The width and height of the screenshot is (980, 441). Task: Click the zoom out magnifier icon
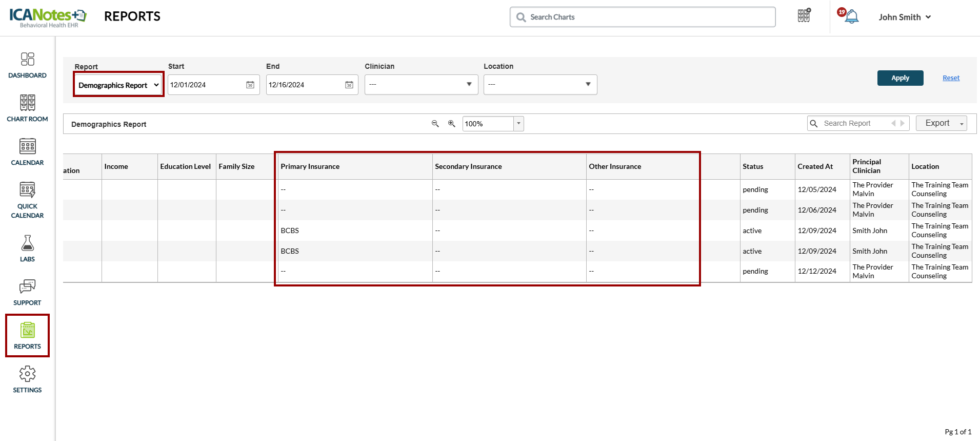(435, 124)
